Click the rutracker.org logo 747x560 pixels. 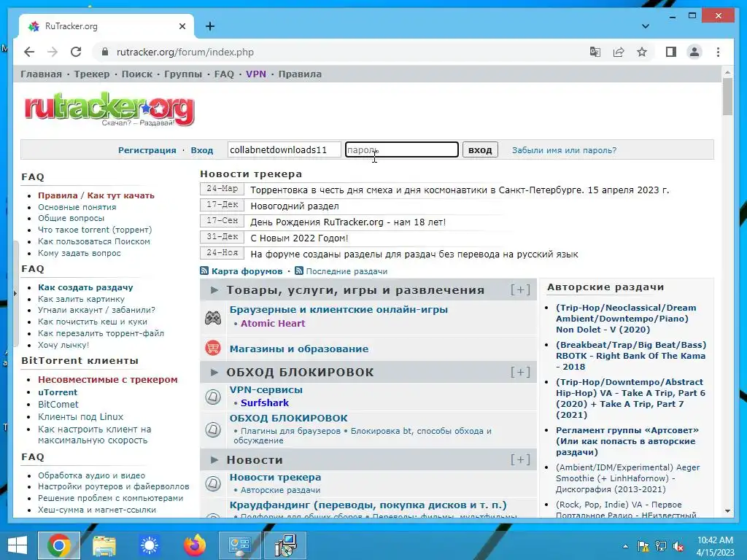(x=109, y=109)
